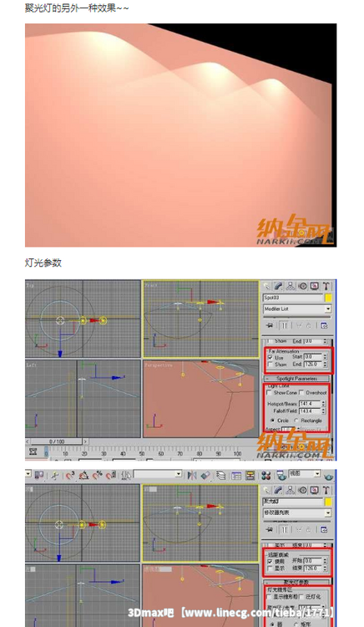Toggle the Percent Snap toolbar icon
The width and height of the screenshot is (364, 627).
pyautogui.click(x=98, y=475)
